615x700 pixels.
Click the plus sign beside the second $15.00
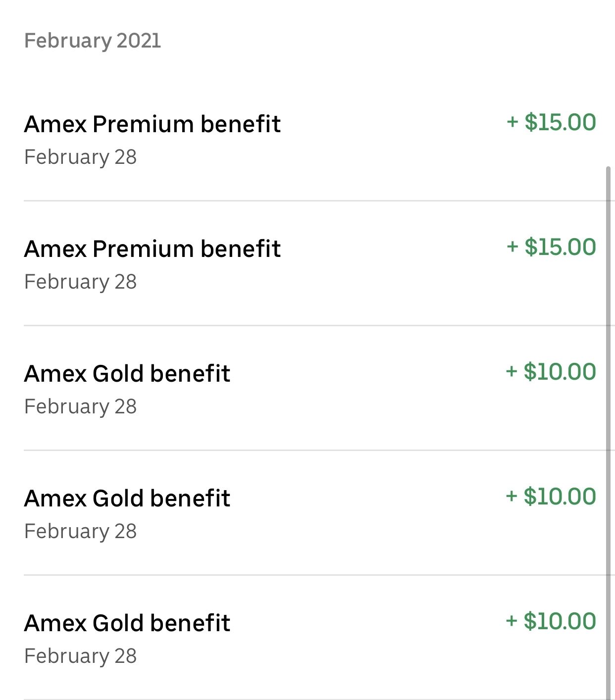[x=512, y=247]
